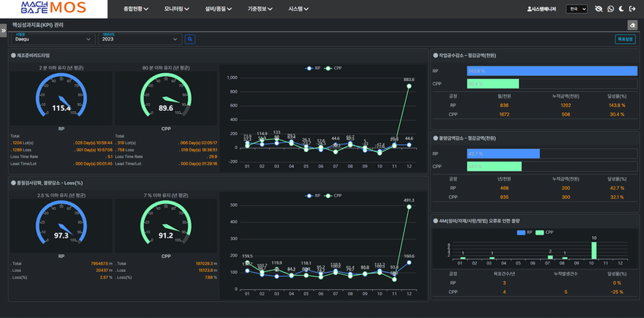Image resolution: width=644 pixels, height=318 pixels.
Task: Open the 모니터링 menu
Action: [177, 9]
